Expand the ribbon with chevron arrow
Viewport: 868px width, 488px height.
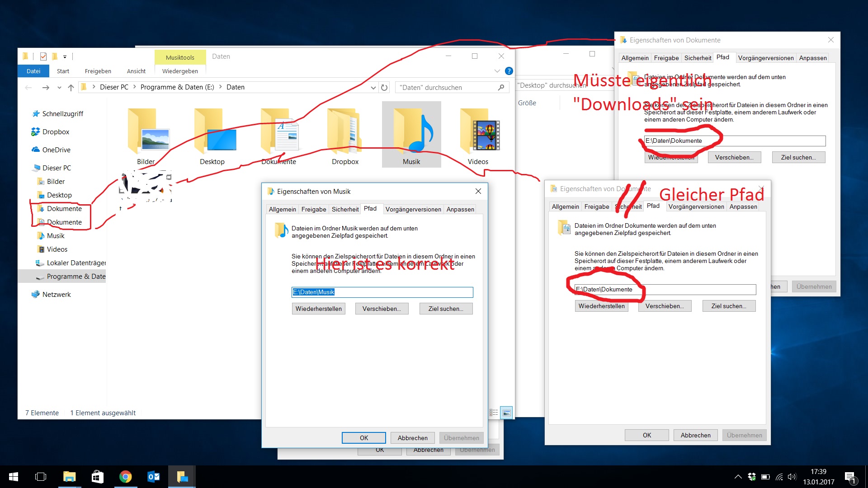[497, 71]
